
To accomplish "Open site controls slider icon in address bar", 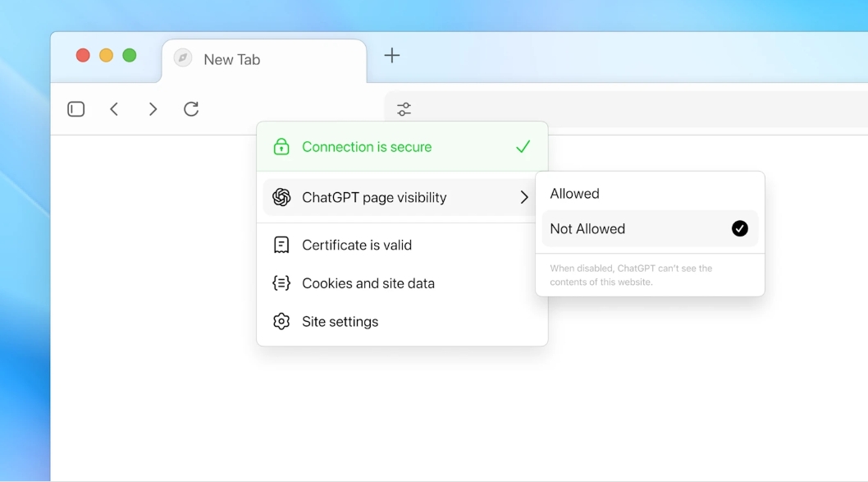I will 404,109.
